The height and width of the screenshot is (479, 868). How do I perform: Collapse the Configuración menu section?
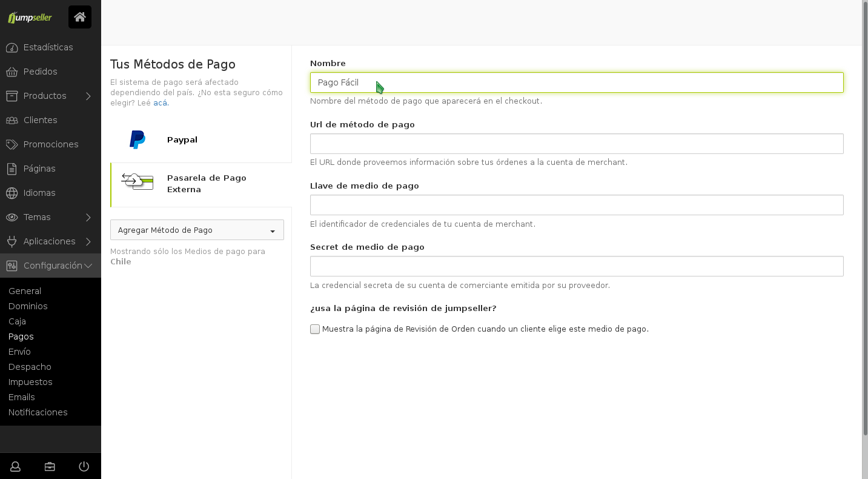pos(88,266)
